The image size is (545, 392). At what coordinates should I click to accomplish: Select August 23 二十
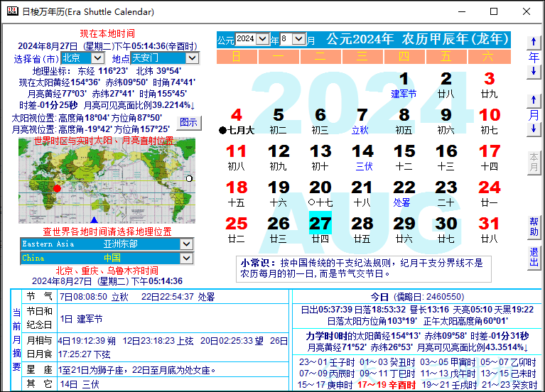pyautogui.click(x=446, y=194)
